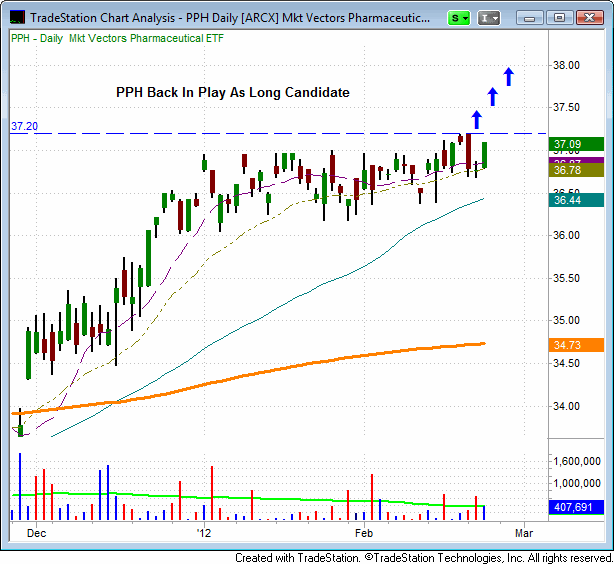Select the tallest blue volume bar in late November
Screen dimensions: 614x564
[20, 486]
